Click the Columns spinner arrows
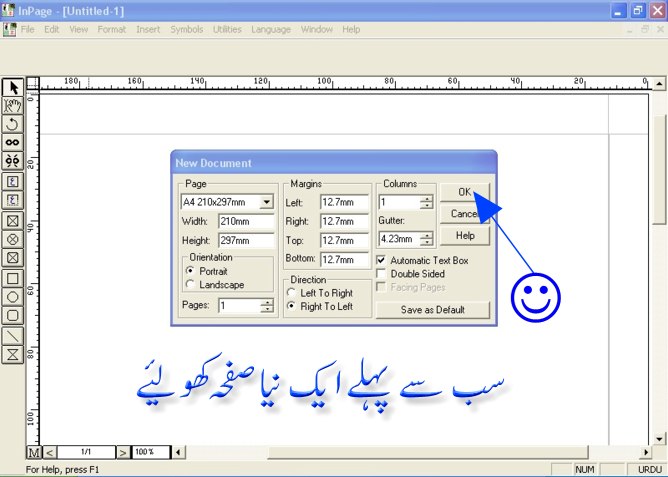This screenshot has width=668, height=477. (x=427, y=202)
